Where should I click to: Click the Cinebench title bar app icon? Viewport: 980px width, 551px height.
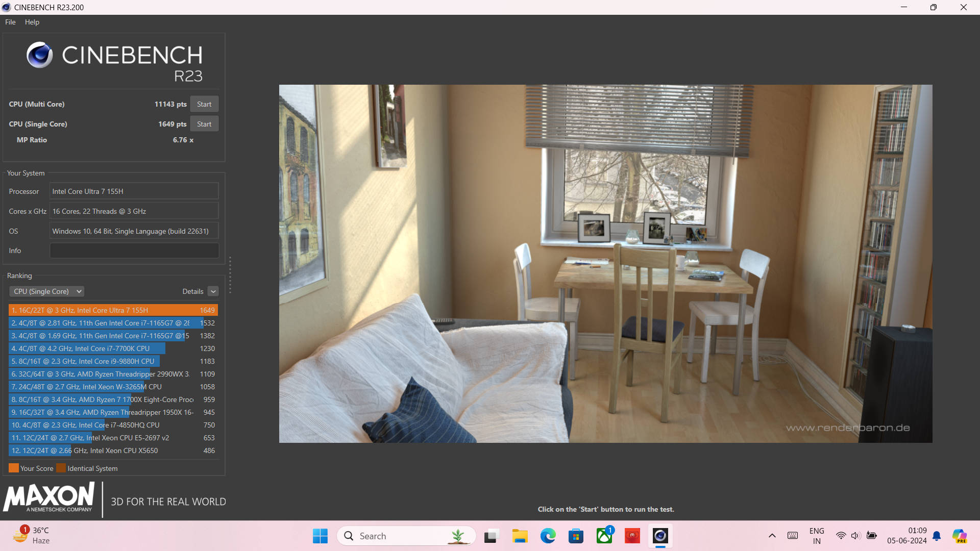[x=7, y=7]
